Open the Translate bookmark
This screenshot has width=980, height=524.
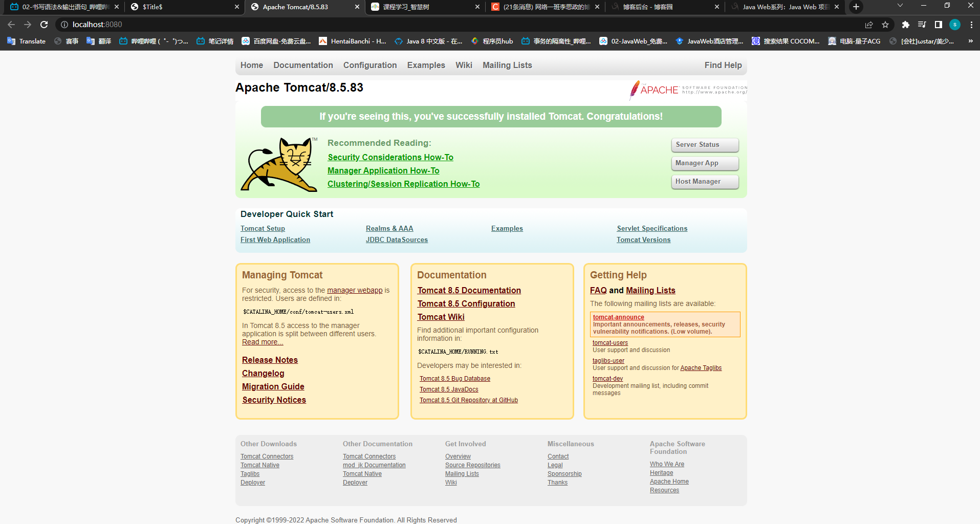coord(27,41)
